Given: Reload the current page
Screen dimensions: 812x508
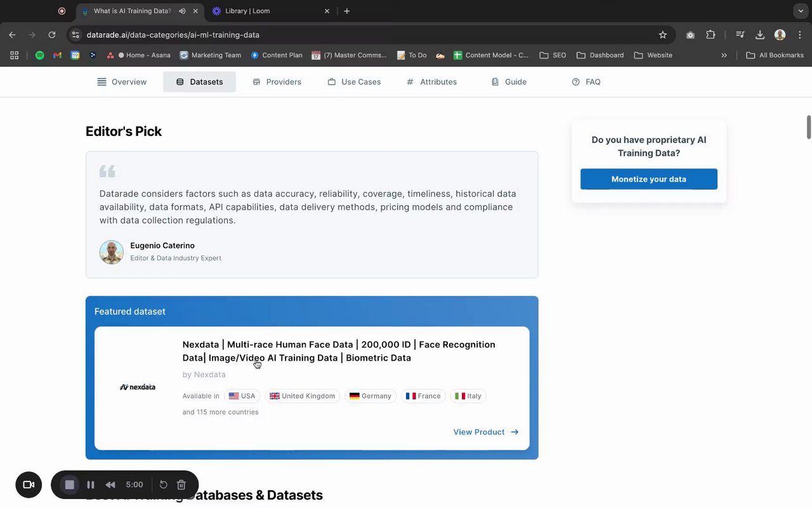Looking at the screenshot, I should click(52, 35).
